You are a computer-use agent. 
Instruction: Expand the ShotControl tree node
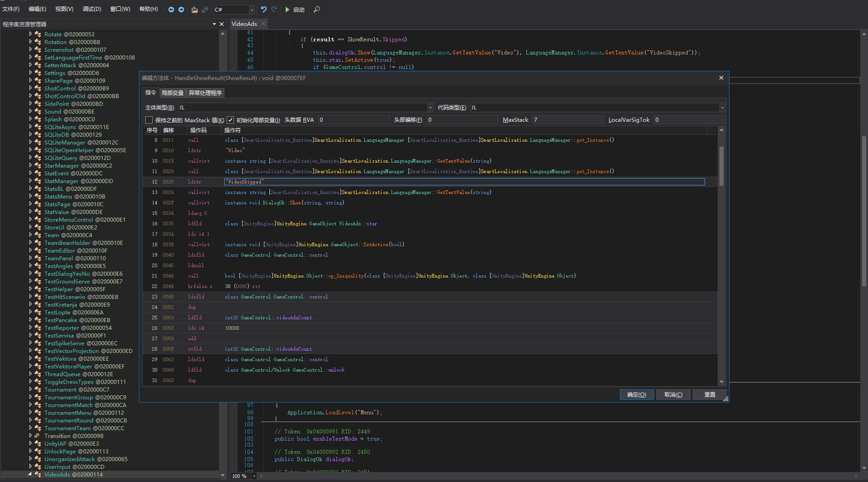point(30,88)
